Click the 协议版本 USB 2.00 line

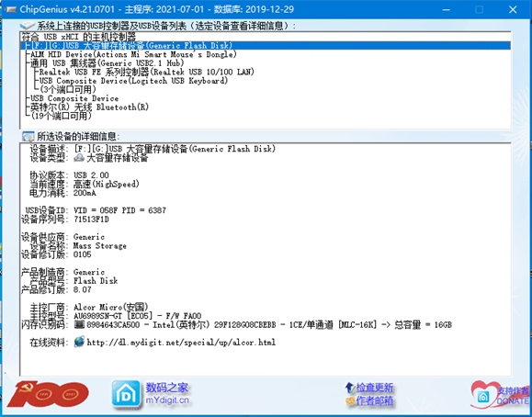69,175
